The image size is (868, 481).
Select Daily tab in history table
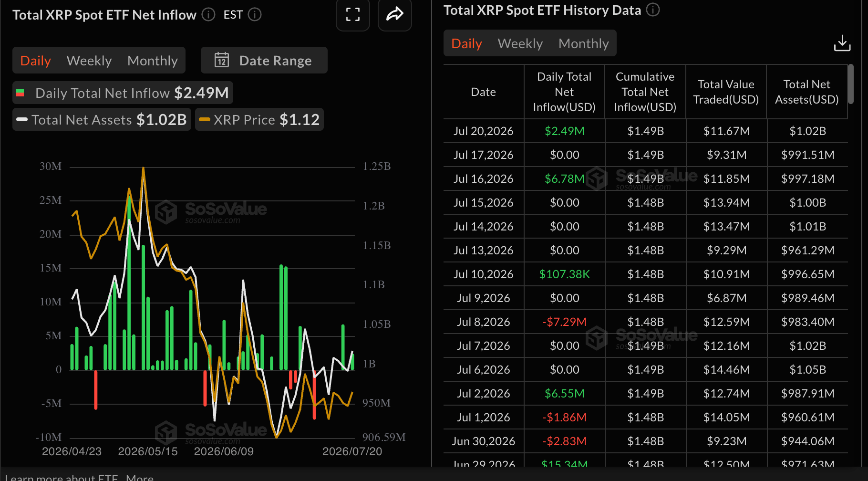[x=467, y=43]
